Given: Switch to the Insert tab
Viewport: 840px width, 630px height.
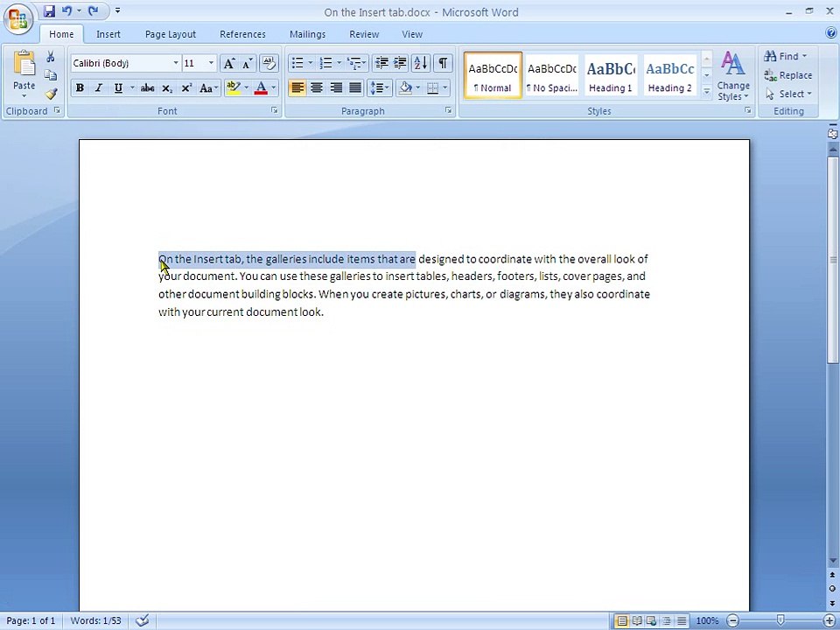Looking at the screenshot, I should click(x=108, y=34).
